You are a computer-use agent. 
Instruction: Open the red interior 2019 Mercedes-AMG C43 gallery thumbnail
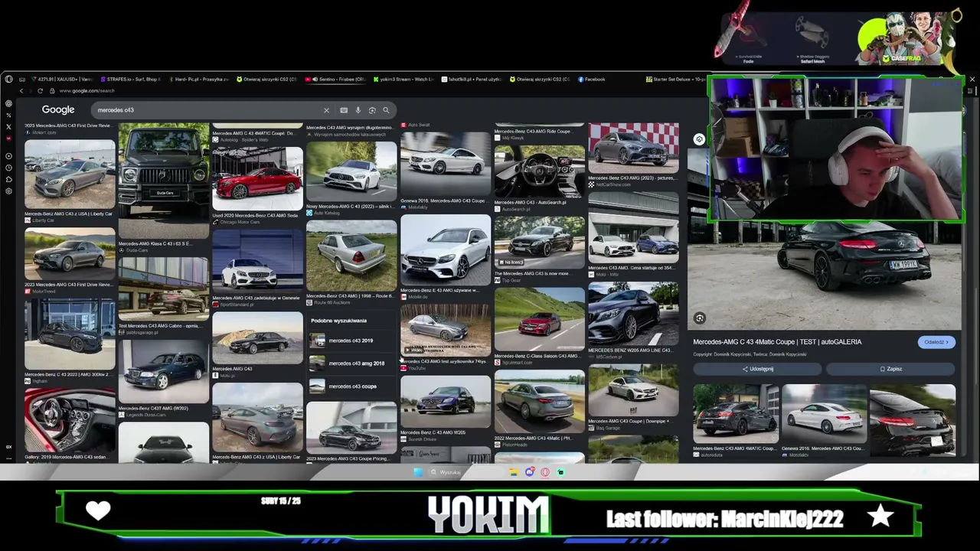click(x=70, y=419)
